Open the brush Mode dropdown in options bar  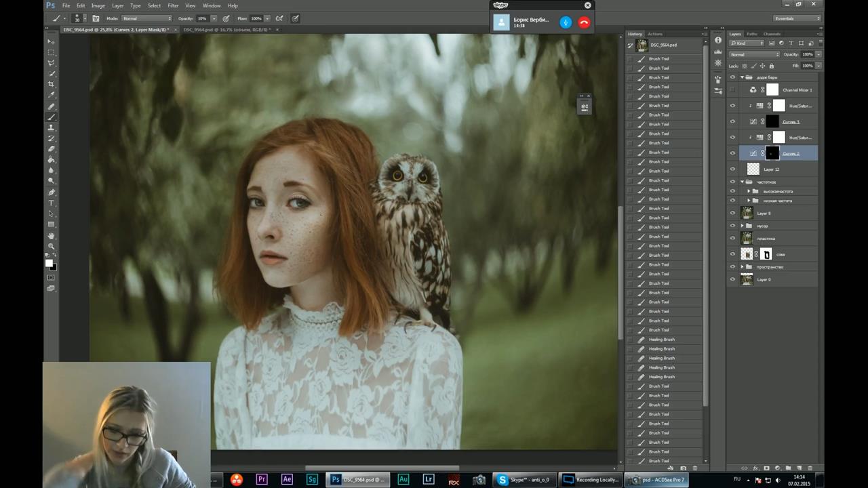point(147,18)
